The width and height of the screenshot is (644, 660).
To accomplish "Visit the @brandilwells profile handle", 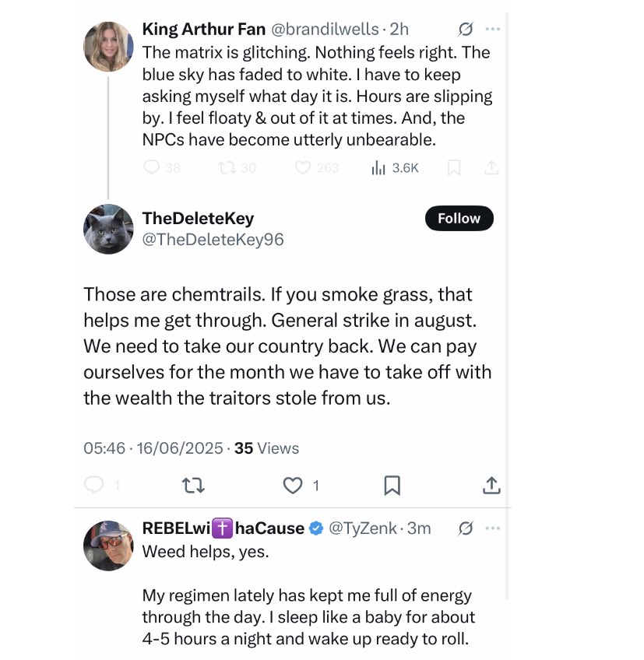I will [326, 30].
